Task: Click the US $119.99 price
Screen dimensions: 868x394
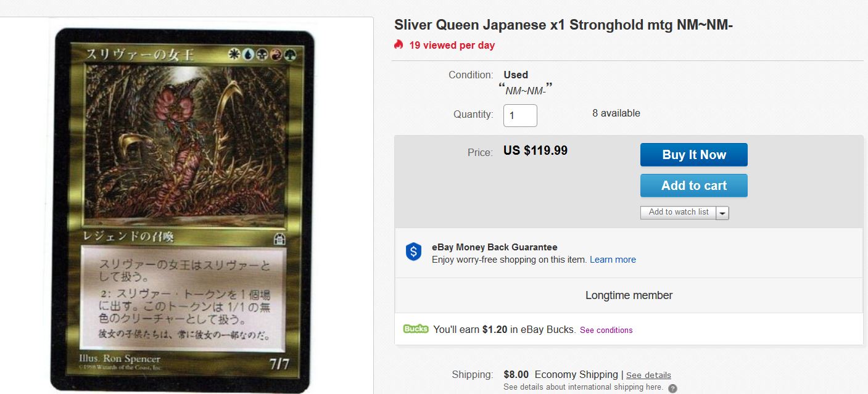Action: 535,150
